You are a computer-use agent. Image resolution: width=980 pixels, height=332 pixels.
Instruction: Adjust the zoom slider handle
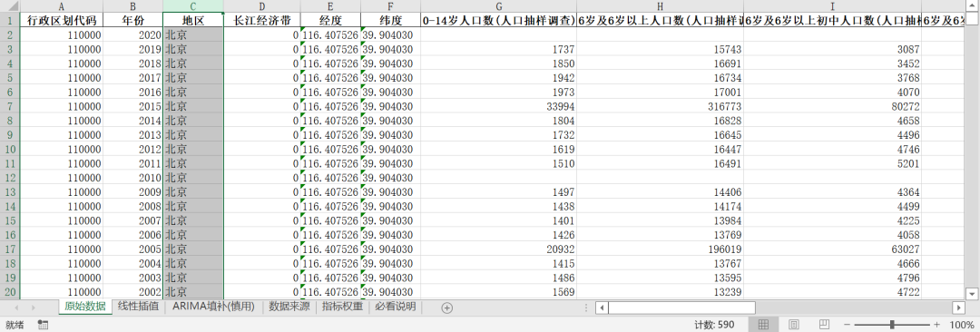pos(892,325)
